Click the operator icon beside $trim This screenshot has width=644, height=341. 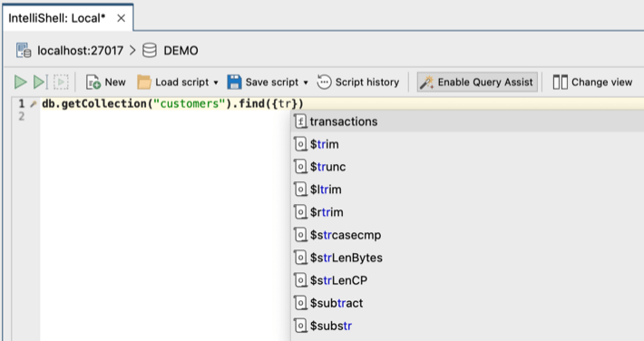[x=300, y=144]
